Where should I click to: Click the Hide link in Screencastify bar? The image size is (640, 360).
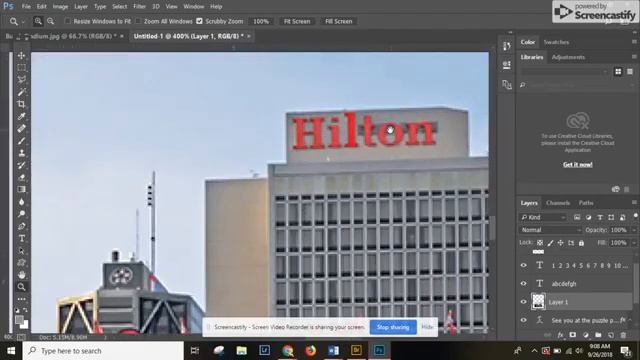[x=427, y=327]
